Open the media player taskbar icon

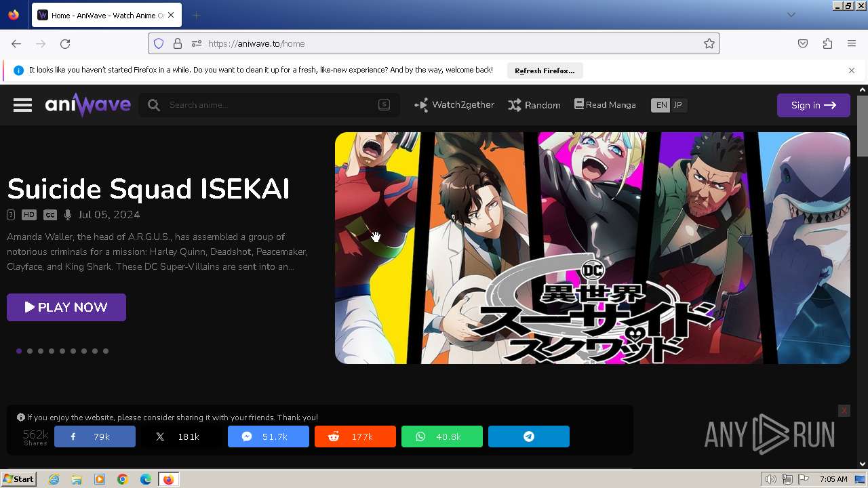tap(100, 479)
